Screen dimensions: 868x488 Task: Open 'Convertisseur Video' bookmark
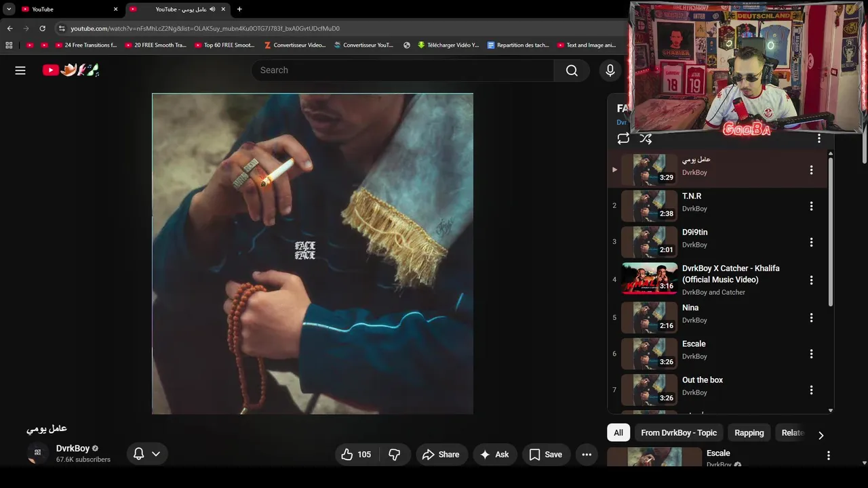point(294,45)
